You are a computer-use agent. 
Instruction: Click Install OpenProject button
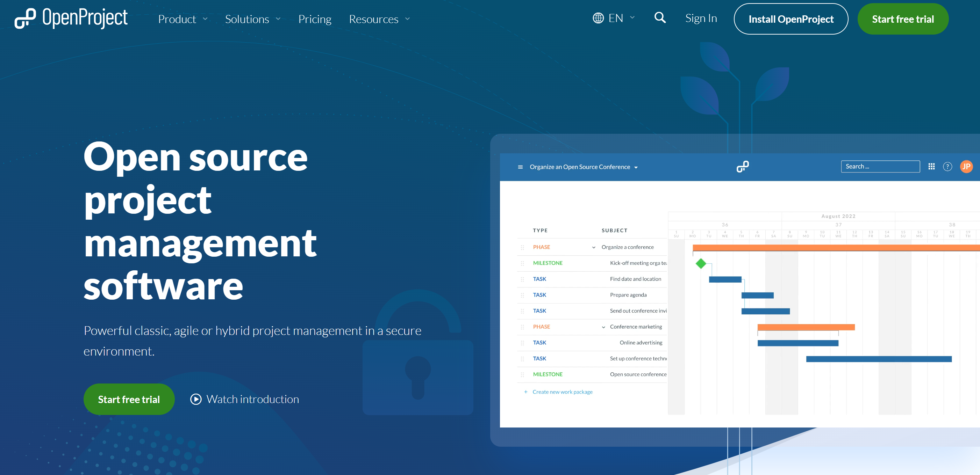[x=791, y=19]
